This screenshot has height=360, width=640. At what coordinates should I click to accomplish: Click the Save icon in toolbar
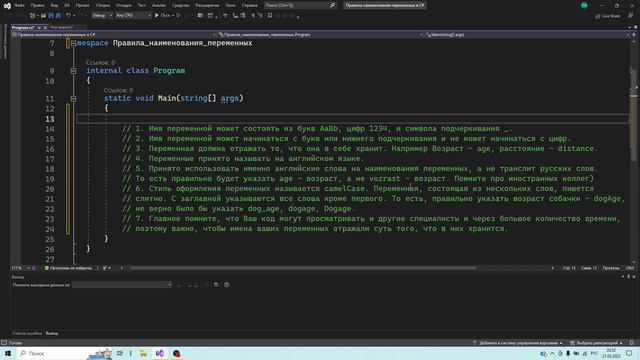(x=51, y=16)
